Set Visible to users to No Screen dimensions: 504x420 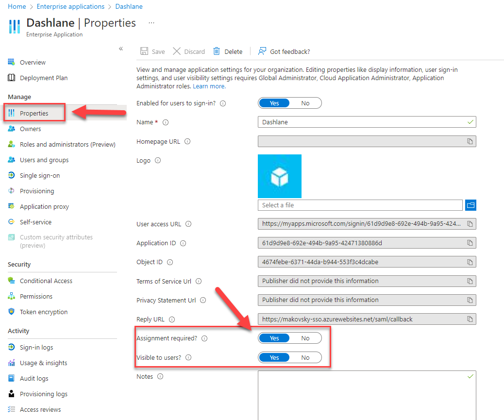tap(305, 357)
